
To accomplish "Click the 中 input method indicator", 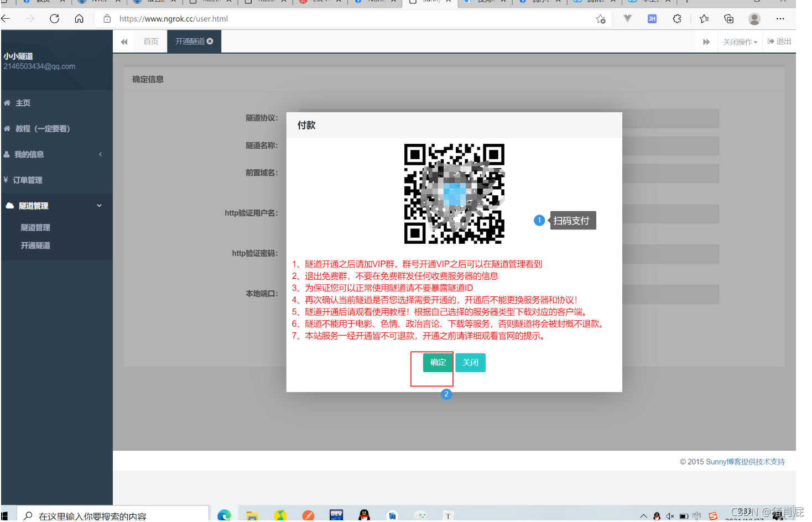I will 697,516.
